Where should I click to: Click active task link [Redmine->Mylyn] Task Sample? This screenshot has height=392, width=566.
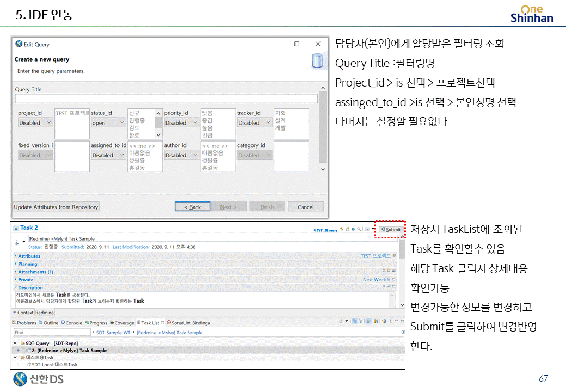pyautogui.click(x=170, y=333)
